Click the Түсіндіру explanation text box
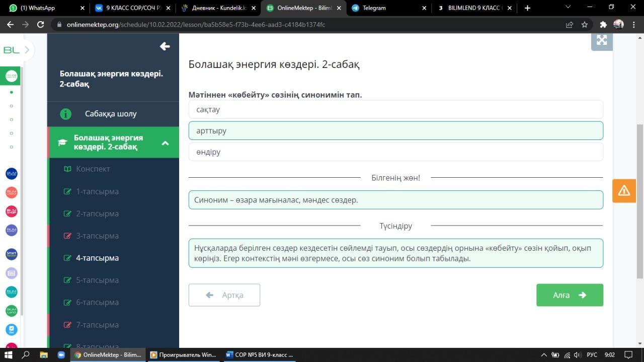644x362 pixels. pyautogui.click(x=395, y=253)
